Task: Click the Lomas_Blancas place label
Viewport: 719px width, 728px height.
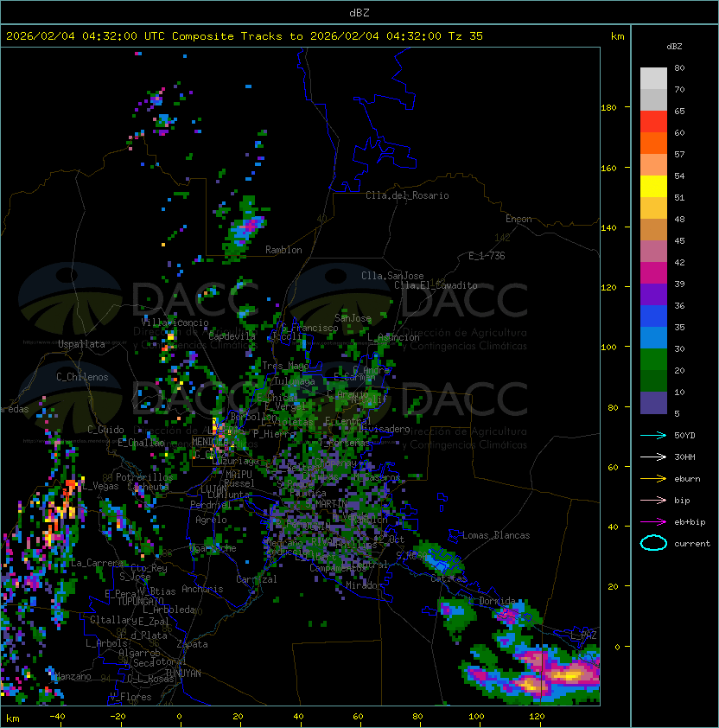Action: (496, 535)
